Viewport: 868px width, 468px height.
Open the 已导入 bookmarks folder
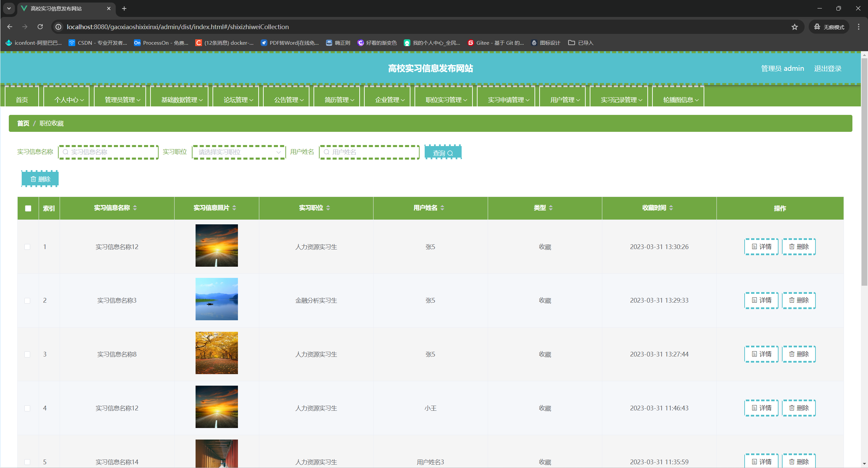pos(581,43)
